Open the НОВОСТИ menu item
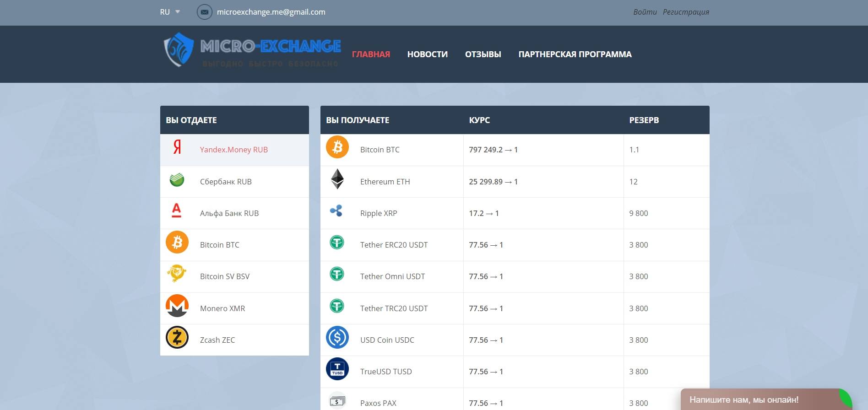This screenshot has height=410, width=868. (428, 54)
